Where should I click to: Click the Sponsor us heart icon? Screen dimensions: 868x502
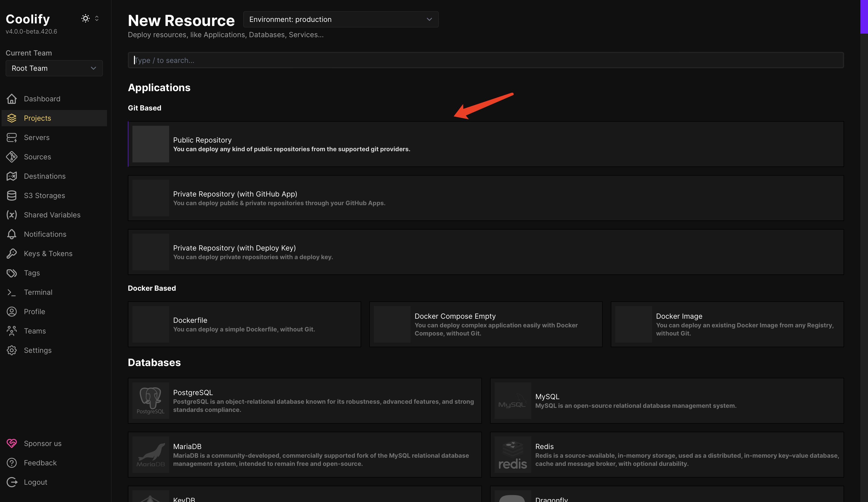pyautogui.click(x=12, y=443)
